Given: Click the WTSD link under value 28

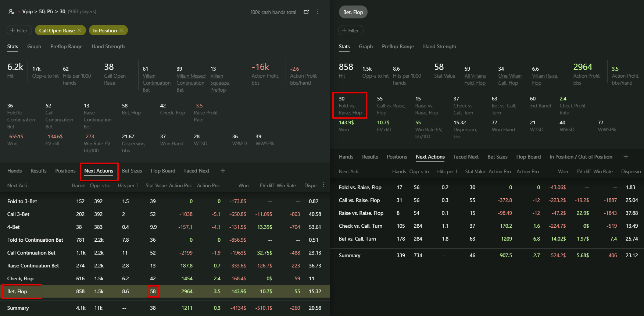Looking at the screenshot, I should pos(200,144).
